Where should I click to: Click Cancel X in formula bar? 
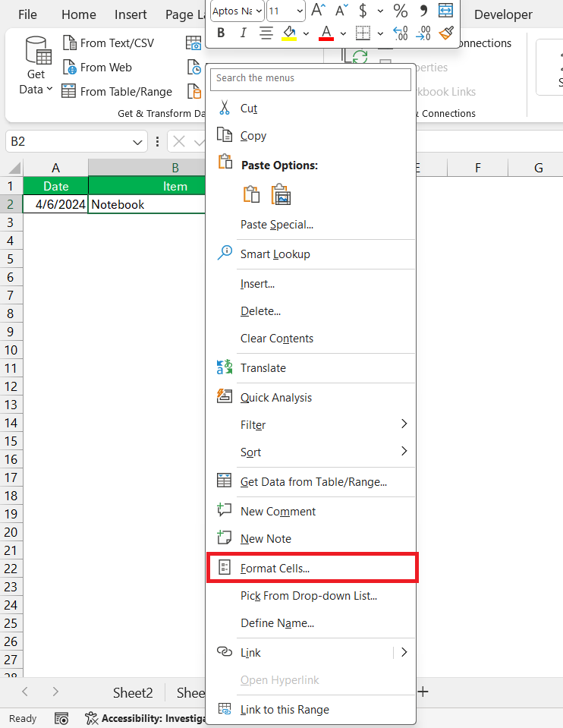(x=179, y=142)
